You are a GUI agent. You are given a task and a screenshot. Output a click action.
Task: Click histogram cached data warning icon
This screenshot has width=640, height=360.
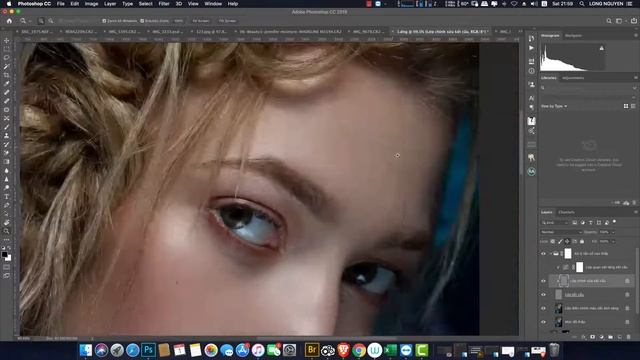click(601, 48)
